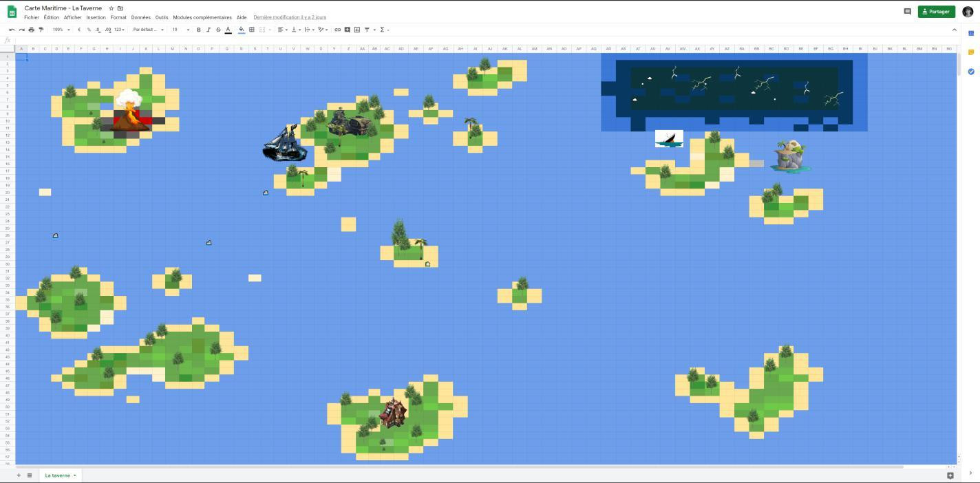This screenshot has width=980, height=483.
Task: Toggle strikethrough formatting
Action: pyautogui.click(x=218, y=30)
